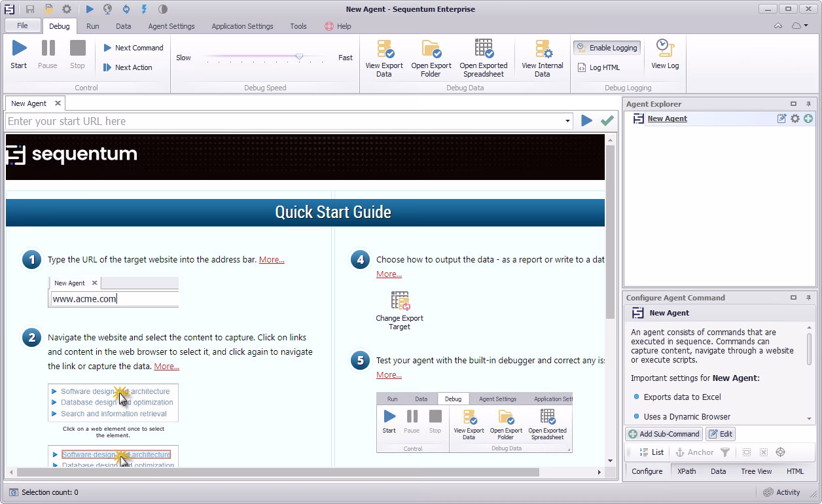Switch to the HTML bottom tab

point(795,471)
